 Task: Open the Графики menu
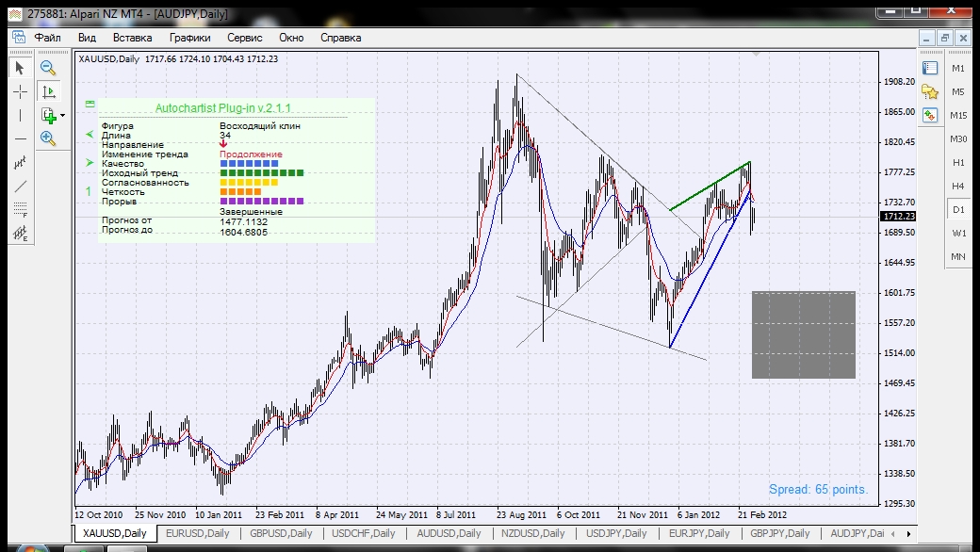[190, 38]
